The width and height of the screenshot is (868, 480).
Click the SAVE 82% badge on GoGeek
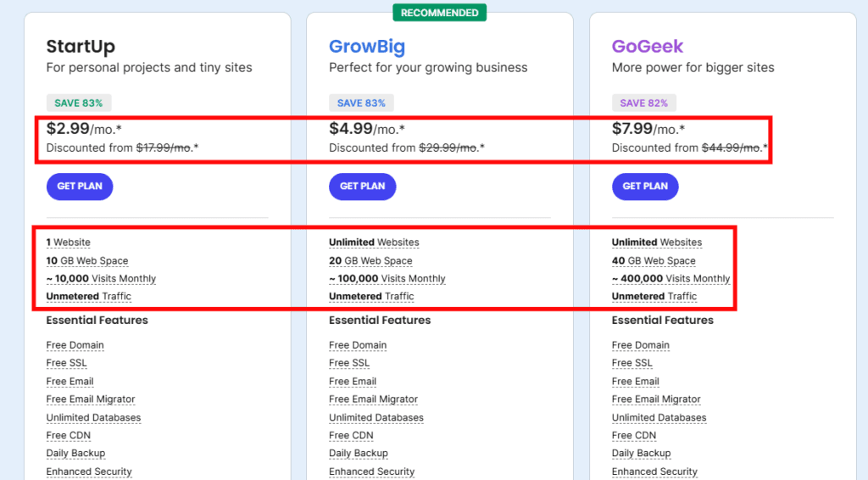[643, 103]
